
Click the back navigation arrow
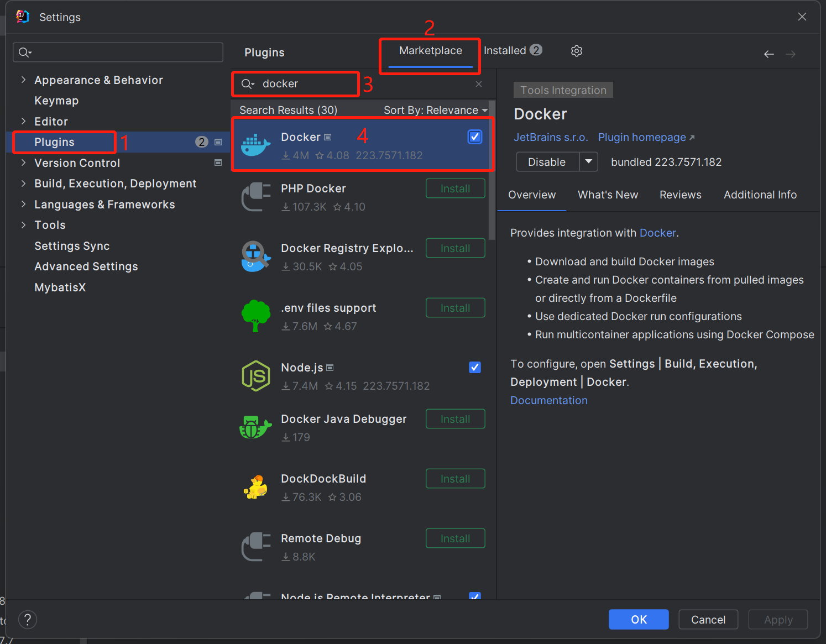click(x=769, y=54)
